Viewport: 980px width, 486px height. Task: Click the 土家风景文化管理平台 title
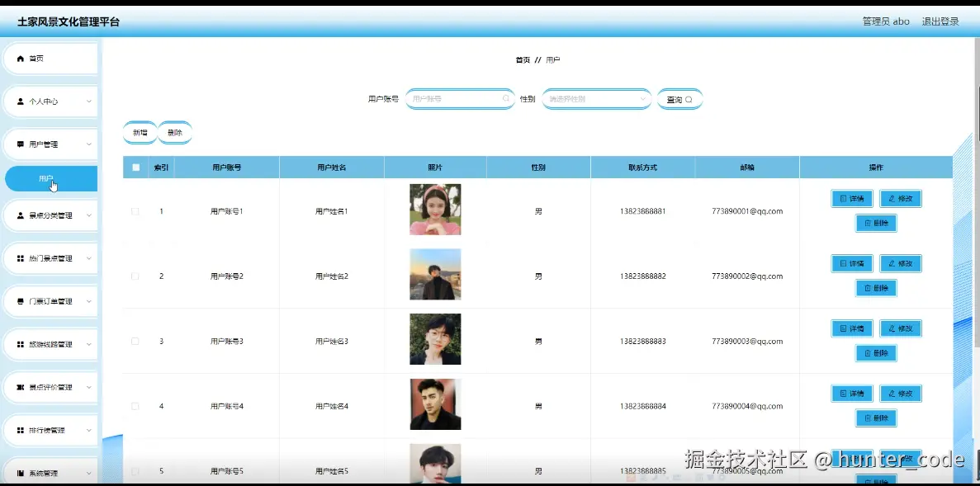69,21
